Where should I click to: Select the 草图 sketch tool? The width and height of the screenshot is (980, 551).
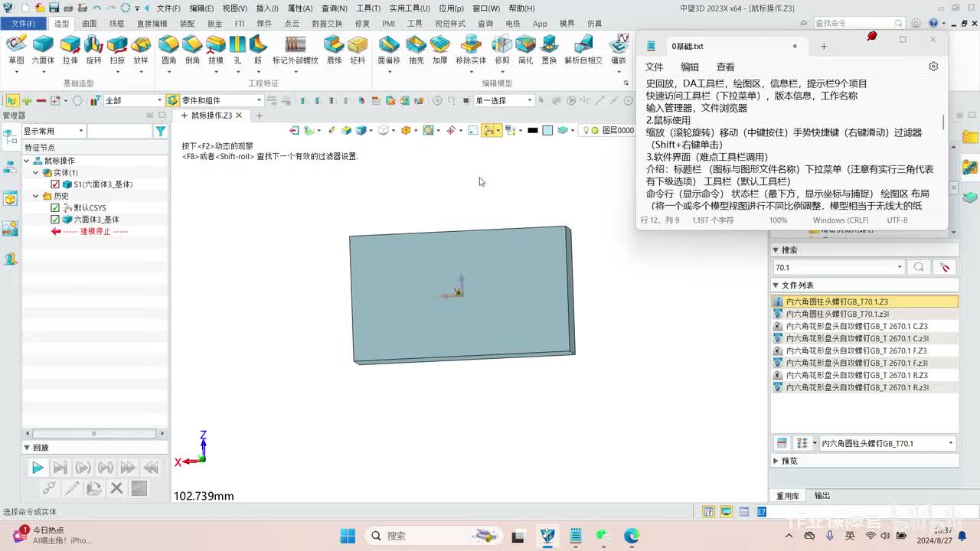tap(16, 49)
